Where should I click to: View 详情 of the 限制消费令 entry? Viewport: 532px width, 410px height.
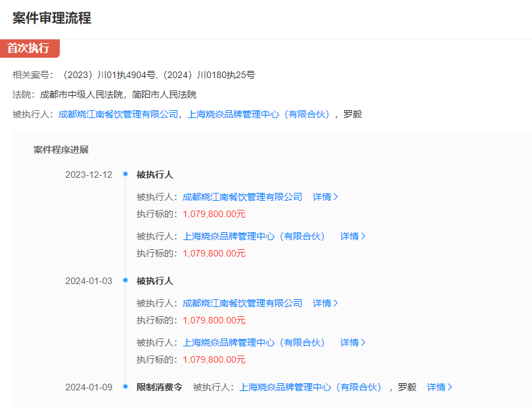[439, 387]
